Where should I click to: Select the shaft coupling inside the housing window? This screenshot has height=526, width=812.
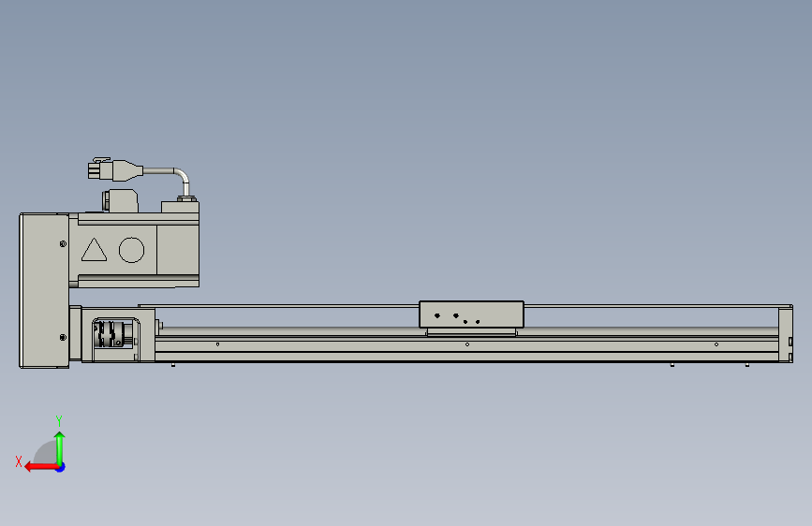point(109,334)
